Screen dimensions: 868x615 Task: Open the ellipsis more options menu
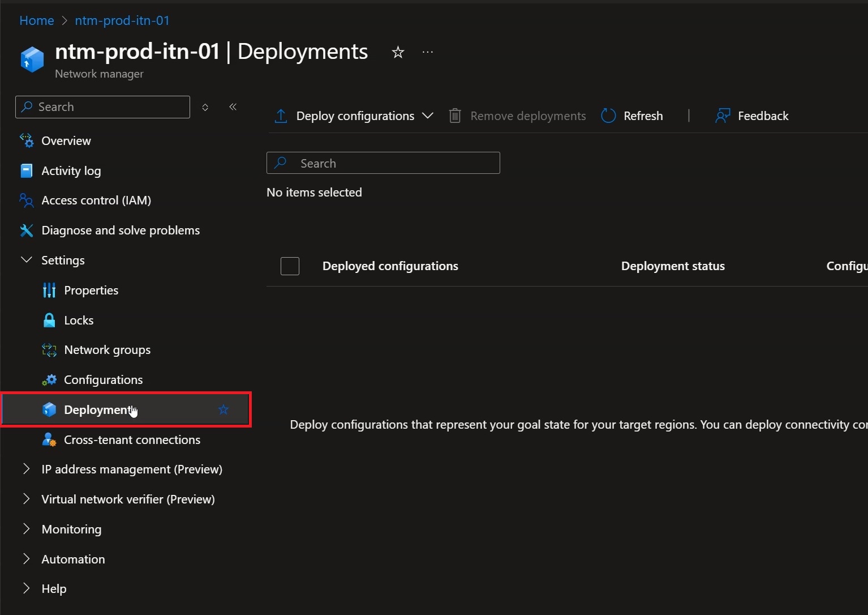pyautogui.click(x=428, y=52)
